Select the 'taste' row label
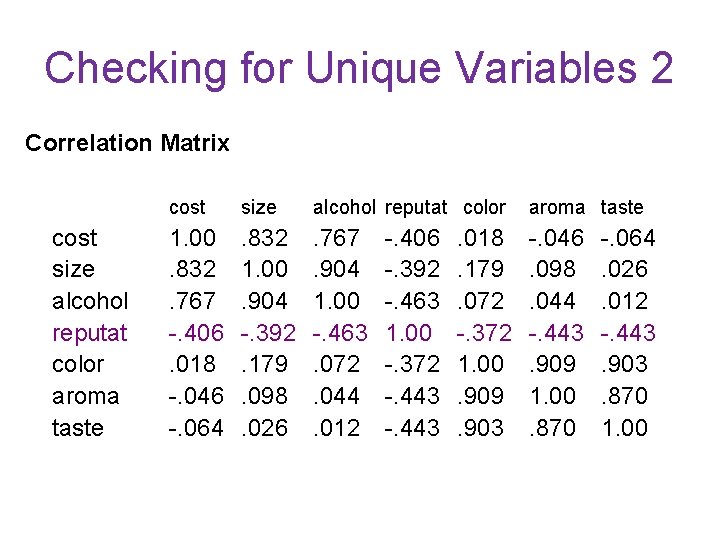Viewport: 720px width, 540px height. (x=77, y=428)
